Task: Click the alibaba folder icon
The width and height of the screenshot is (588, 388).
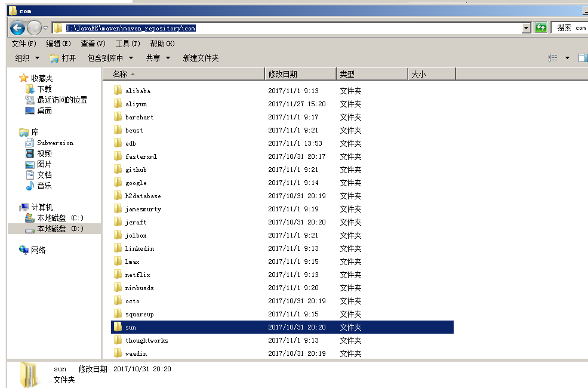Action: point(118,90)
